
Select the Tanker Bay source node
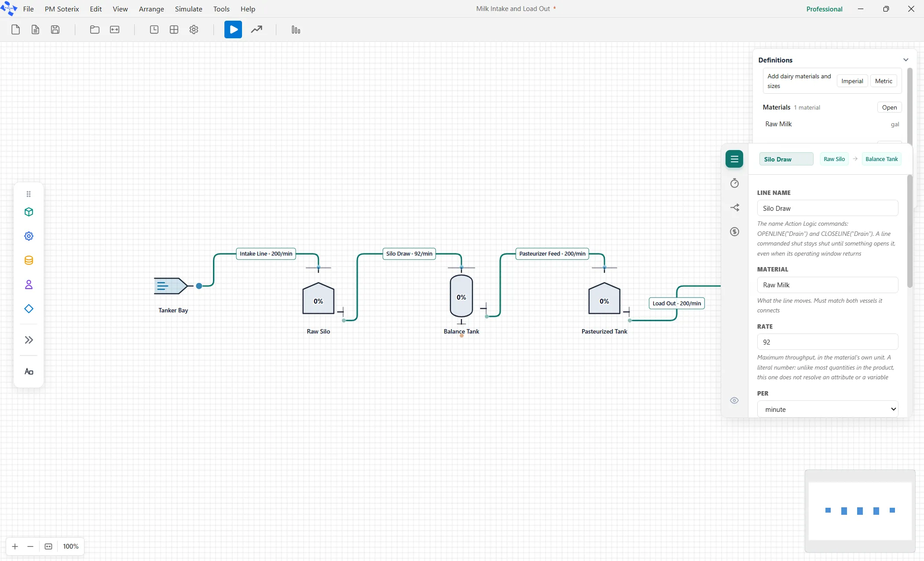click(171, 286)
